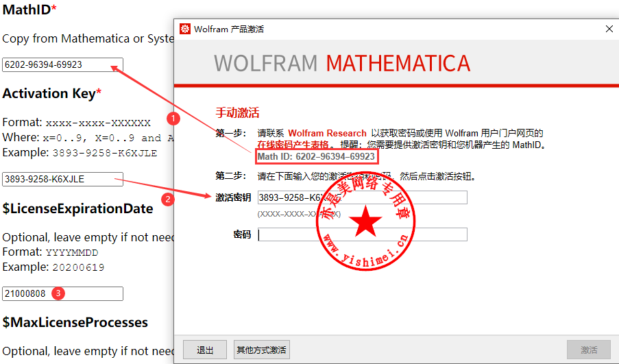This screenshot has width=619, height=364.
Task: Click the Format: xxxx-xxxx-xxxxxx text
Action: coord(76,123)
